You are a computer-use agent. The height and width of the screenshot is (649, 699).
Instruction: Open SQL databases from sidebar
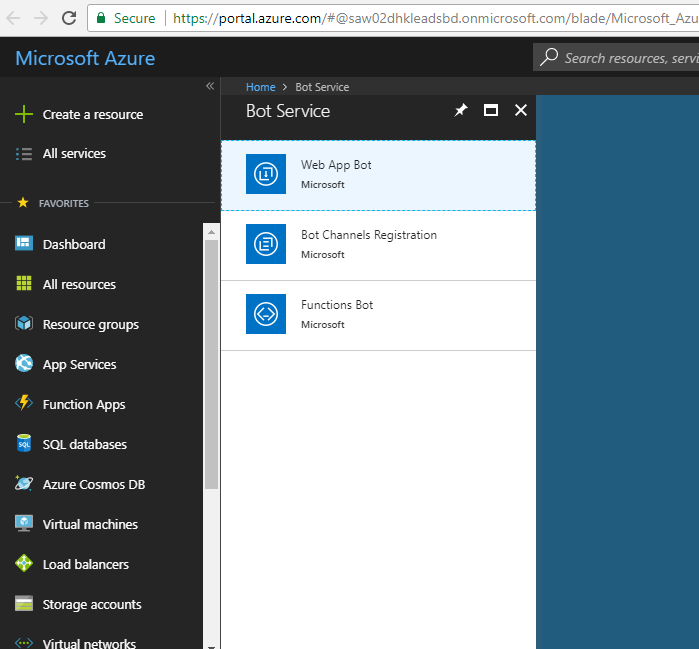tap(85, 444)
